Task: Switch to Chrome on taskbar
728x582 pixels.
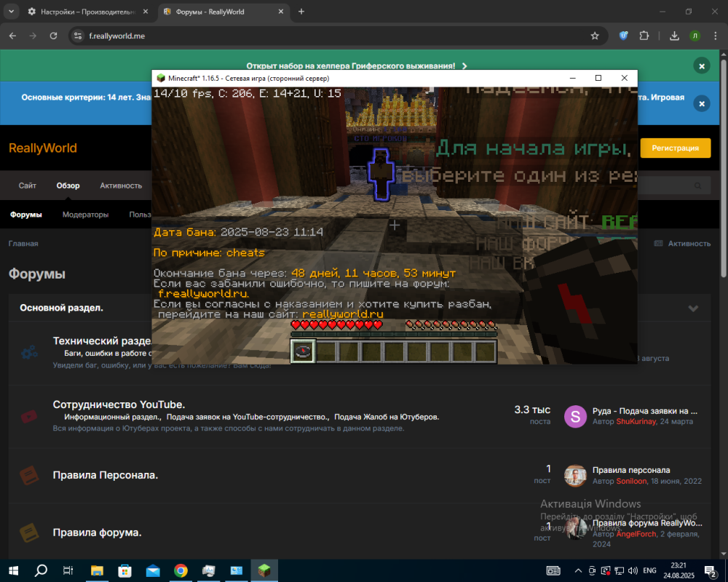Action: point(181,570)
